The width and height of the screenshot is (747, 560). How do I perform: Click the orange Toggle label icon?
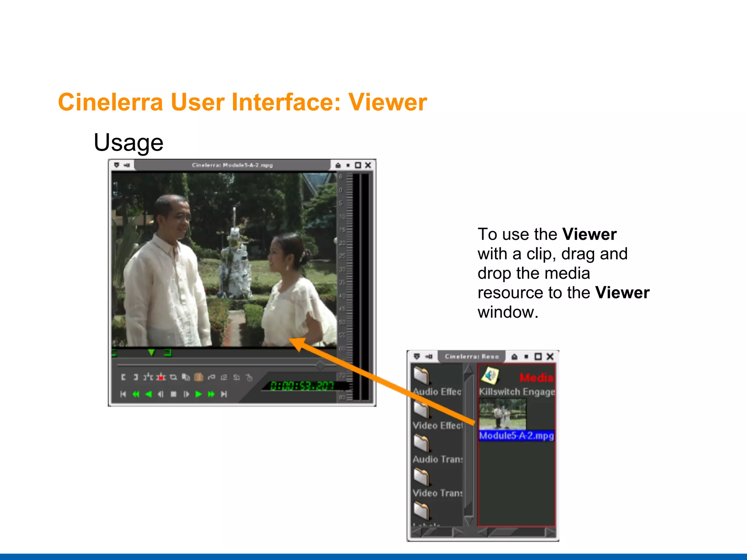[x=198, y=377]
